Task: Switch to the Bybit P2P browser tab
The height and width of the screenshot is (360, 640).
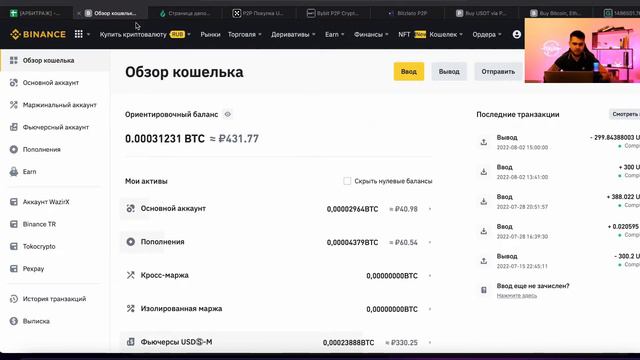Action: pyautogui.click(x=333, y=13)
